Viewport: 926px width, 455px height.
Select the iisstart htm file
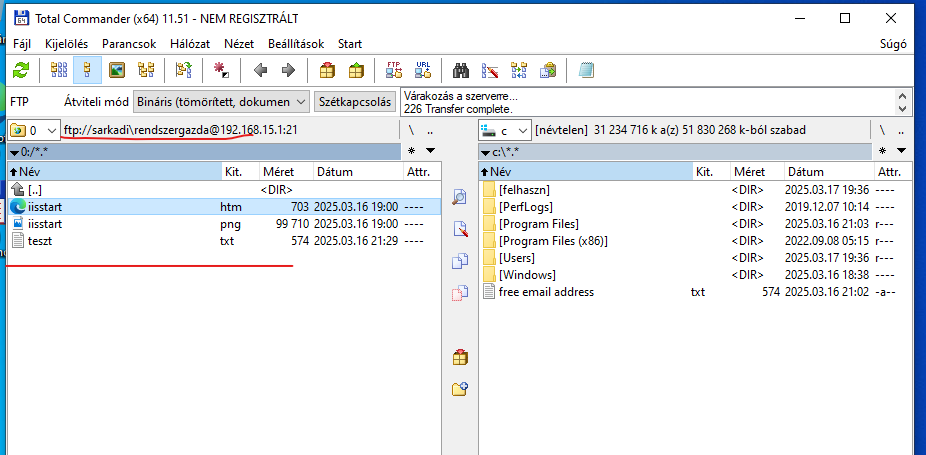225,207
